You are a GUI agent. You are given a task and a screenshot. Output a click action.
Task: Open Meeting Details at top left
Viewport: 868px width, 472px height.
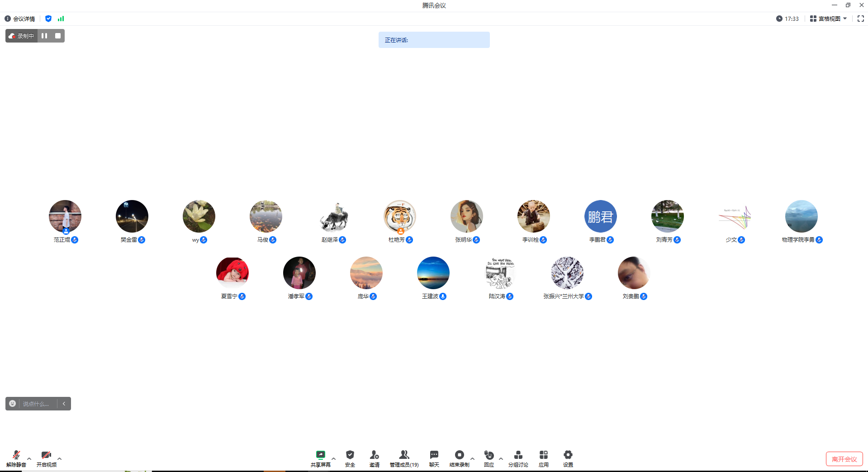point(20,19)
